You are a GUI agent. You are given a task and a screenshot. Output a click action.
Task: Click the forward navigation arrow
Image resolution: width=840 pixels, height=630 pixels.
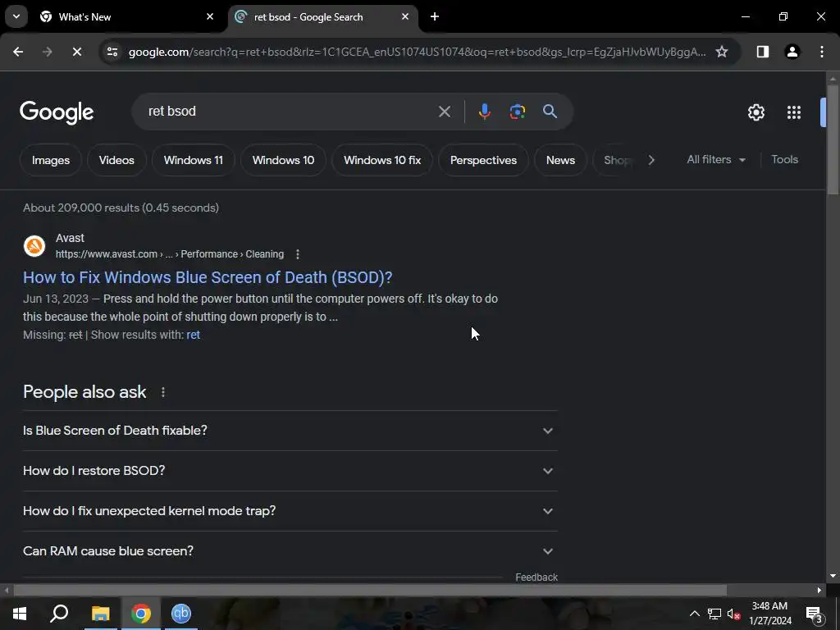(48, 52)
